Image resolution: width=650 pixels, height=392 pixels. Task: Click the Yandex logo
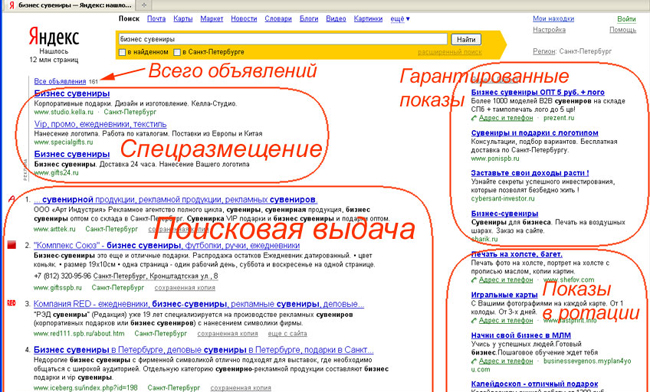click(x=54, y=37)
